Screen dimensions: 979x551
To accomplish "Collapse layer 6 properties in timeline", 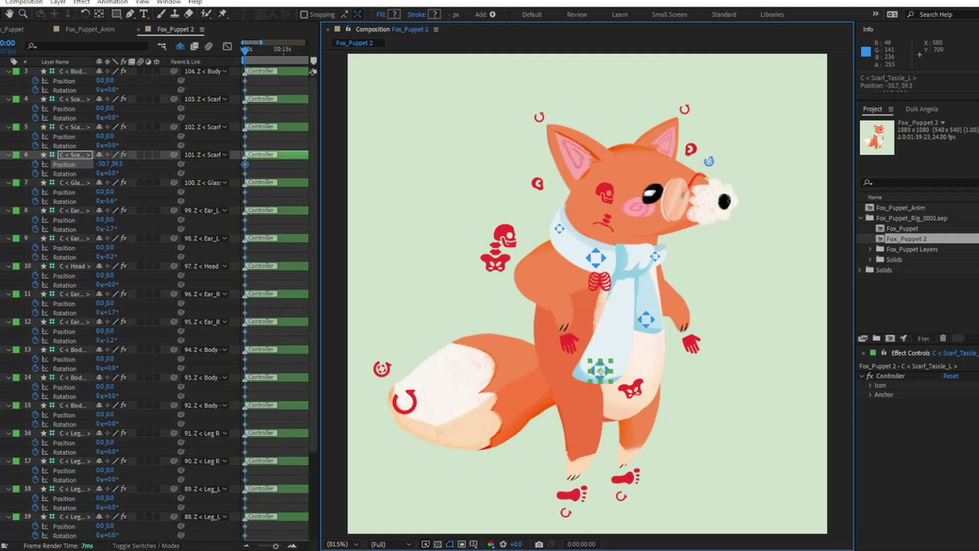I will 8,155.
